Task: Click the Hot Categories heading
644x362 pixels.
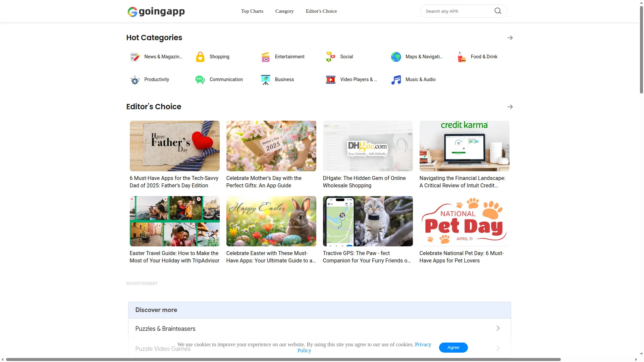Action: [154, 38]
